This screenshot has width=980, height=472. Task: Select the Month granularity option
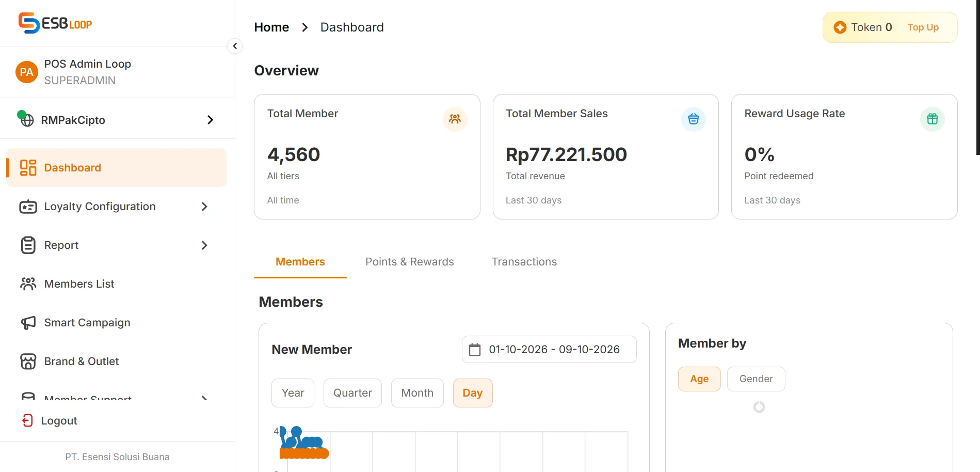[417, 393]
